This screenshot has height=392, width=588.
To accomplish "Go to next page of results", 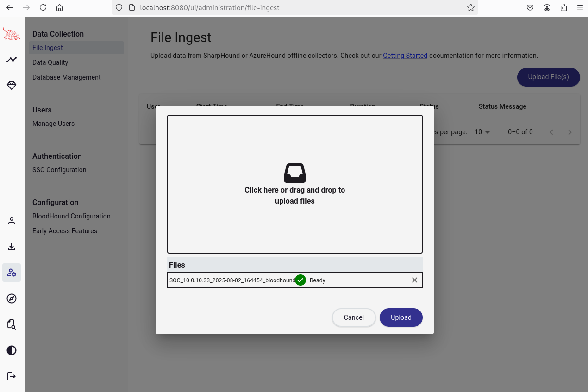I will 570,132.
